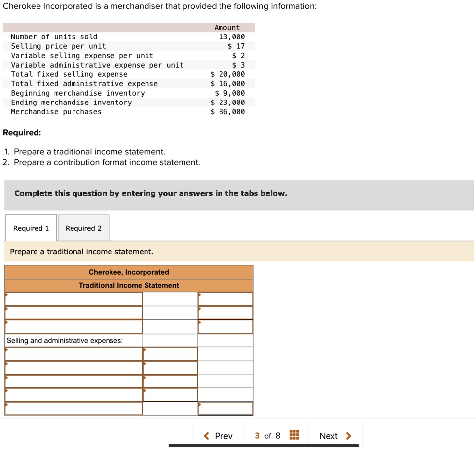The image size is (476, 449).
Task: Click the Prev chevron arrow icon
Action: (206, 436)
